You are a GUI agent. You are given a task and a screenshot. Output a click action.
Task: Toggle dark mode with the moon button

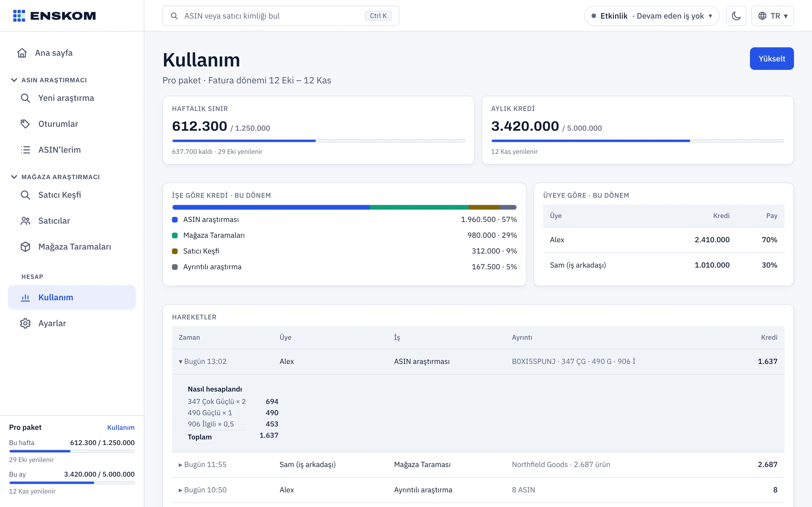(x=736, y=16)
